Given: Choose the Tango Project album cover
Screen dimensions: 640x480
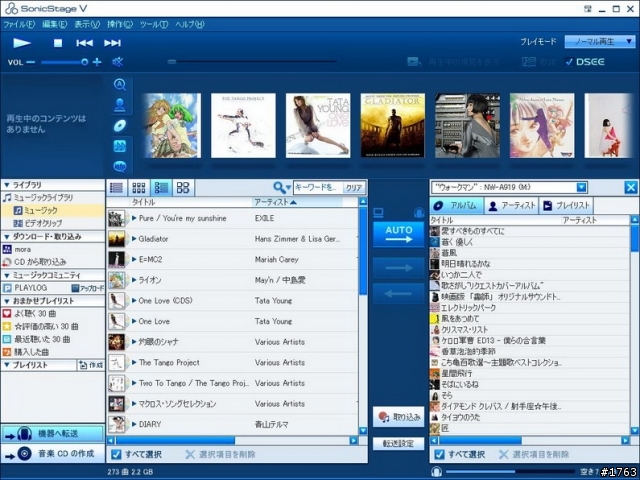Looking at the screenshot, I should [243, 125].
